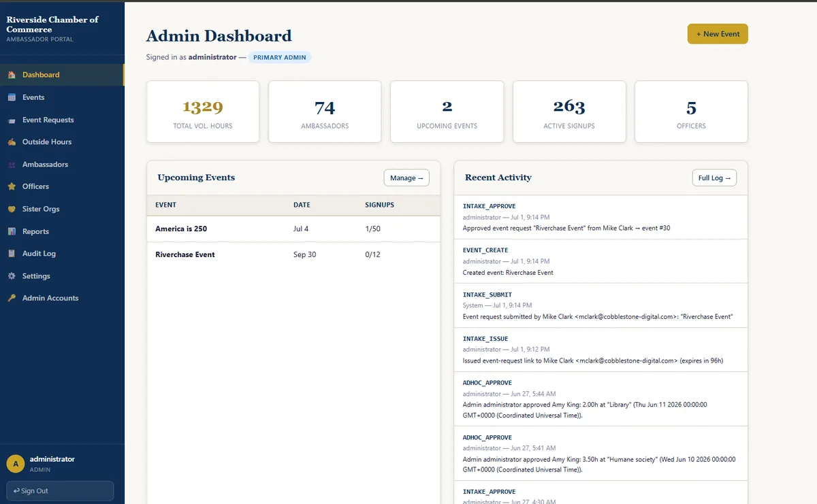Click the administrator avatar circle
Screen dimensions: 817x504
[x=16, y=464]
